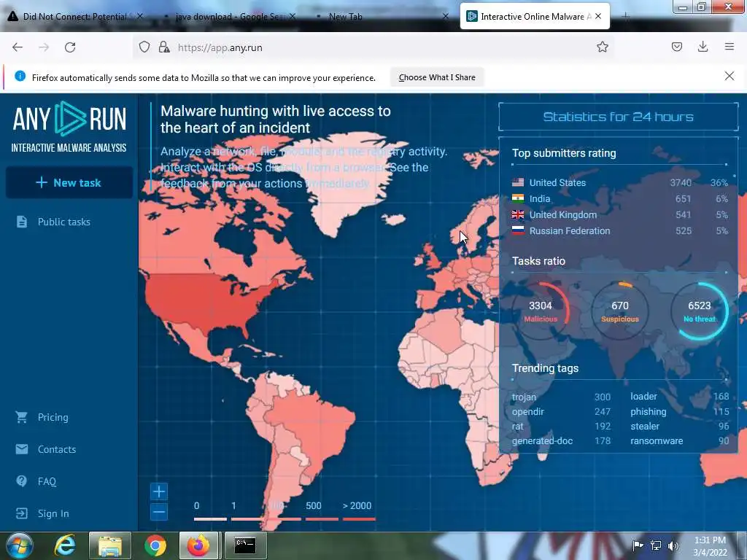Open Public tasks in sidebar
The image size is (747, 560).
point(64,222)
